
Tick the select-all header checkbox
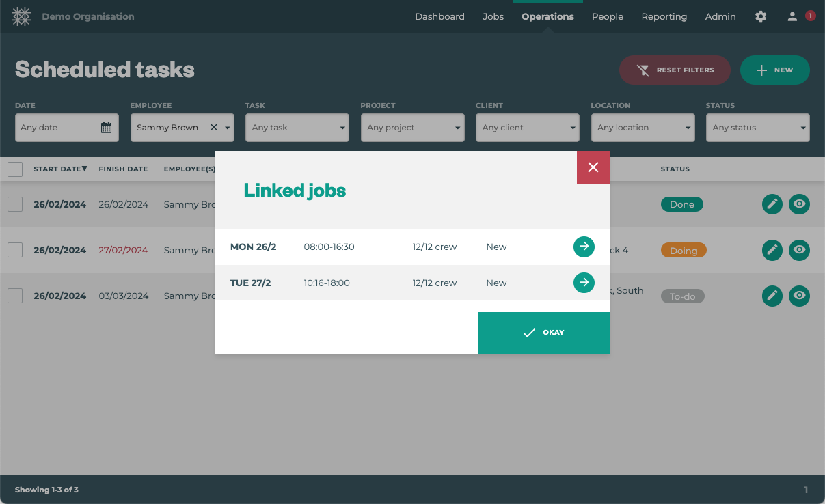[15, 169]
